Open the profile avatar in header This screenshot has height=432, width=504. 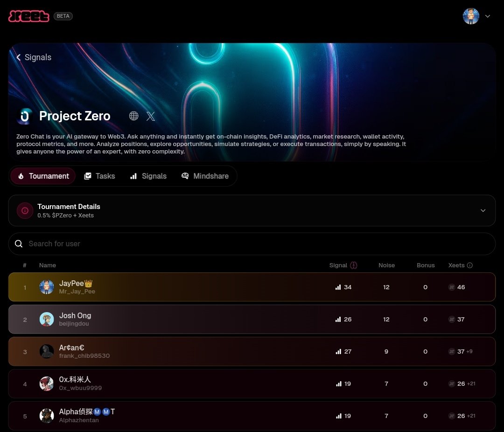pyautogui.click(x=471, y=16)
